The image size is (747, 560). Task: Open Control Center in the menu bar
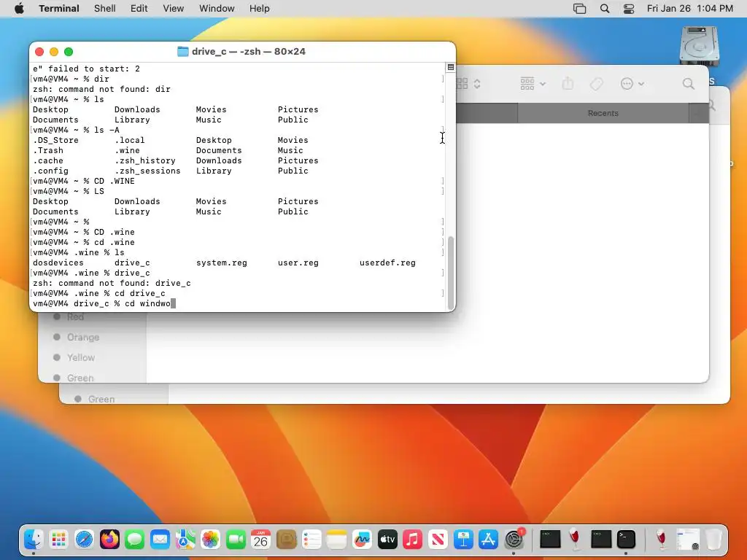(629, 9)
